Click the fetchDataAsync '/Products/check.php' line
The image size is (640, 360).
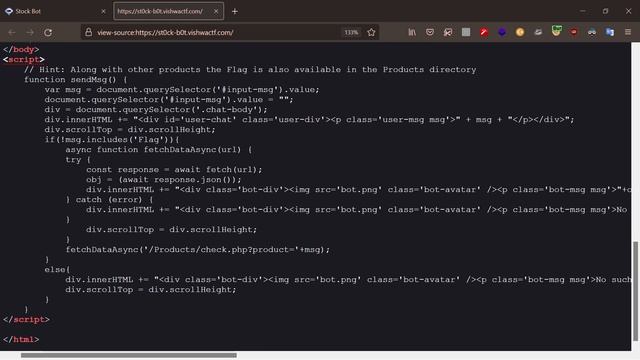point(198,249)
